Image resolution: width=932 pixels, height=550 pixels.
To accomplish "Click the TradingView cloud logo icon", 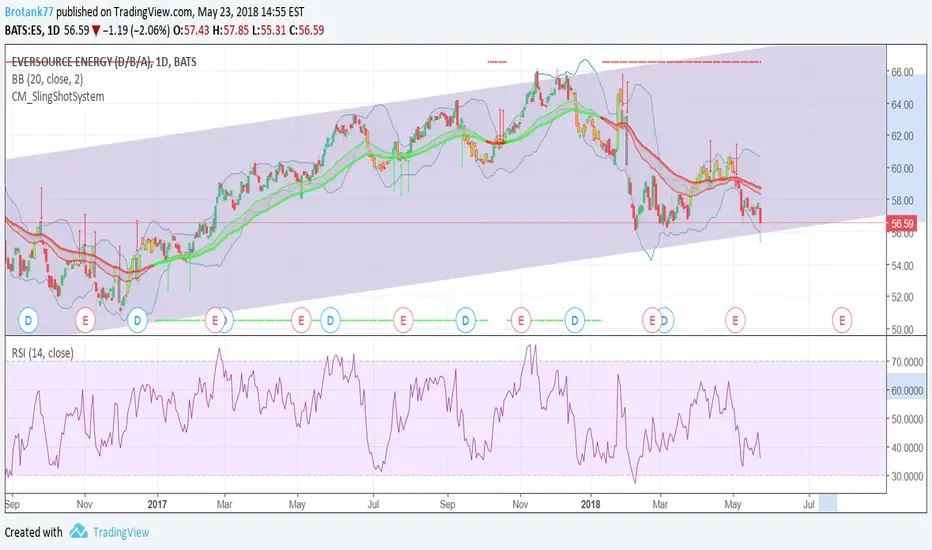I will (x=78, y=531).
